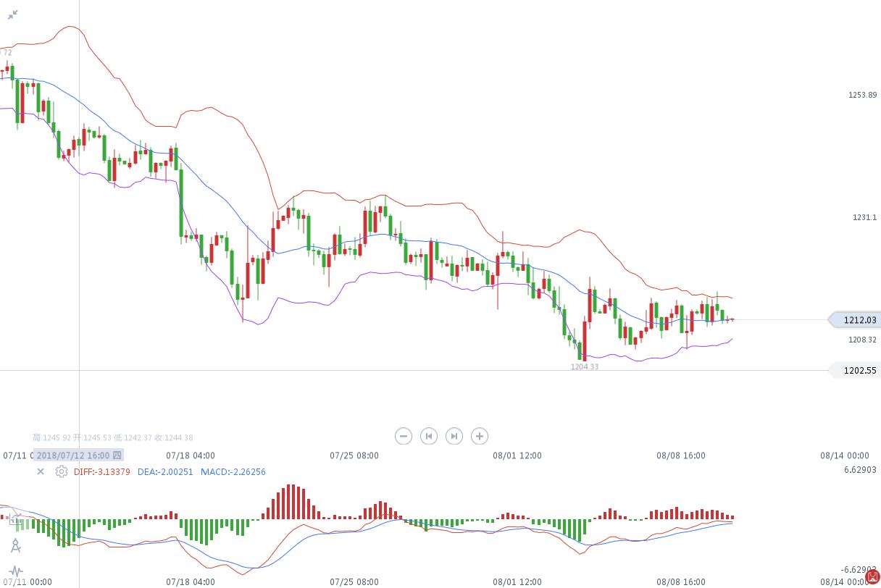The height and width of the screenshot is (588, 881).
Task: Click the 1204.33 low price marker
Action: (585, 367)
